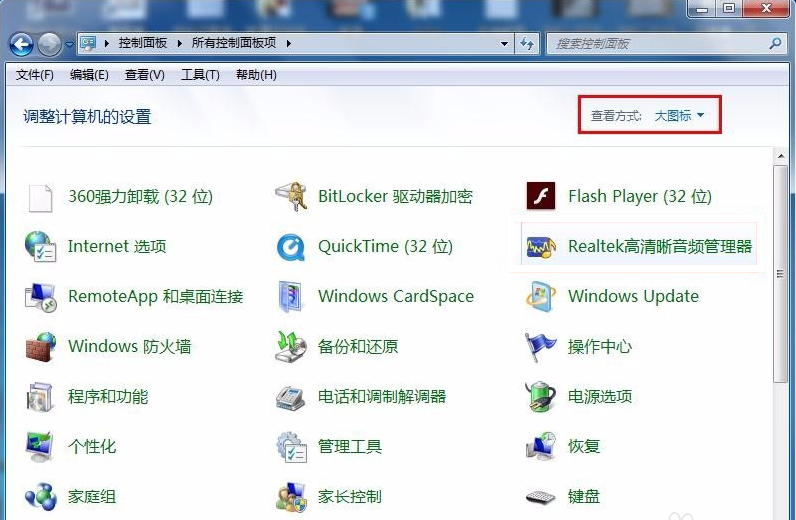Minimize the Control Panel window
The height and width of the screenshot is (520, 796).
click(702, 9)
